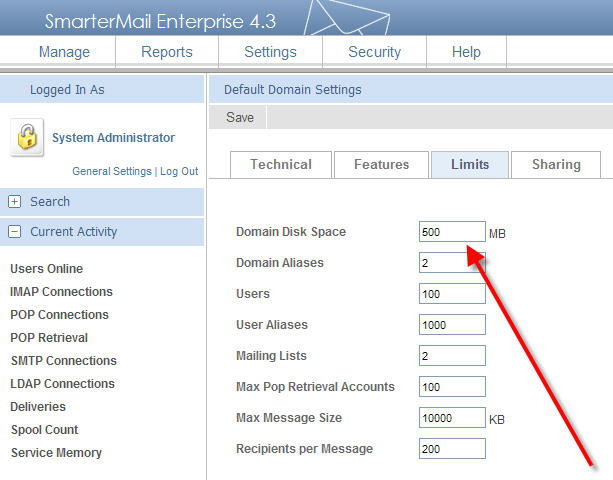This screenshot has height=480, width=613.
Task: Switch to the Sharing tab
Action: (x=556, y=165)
